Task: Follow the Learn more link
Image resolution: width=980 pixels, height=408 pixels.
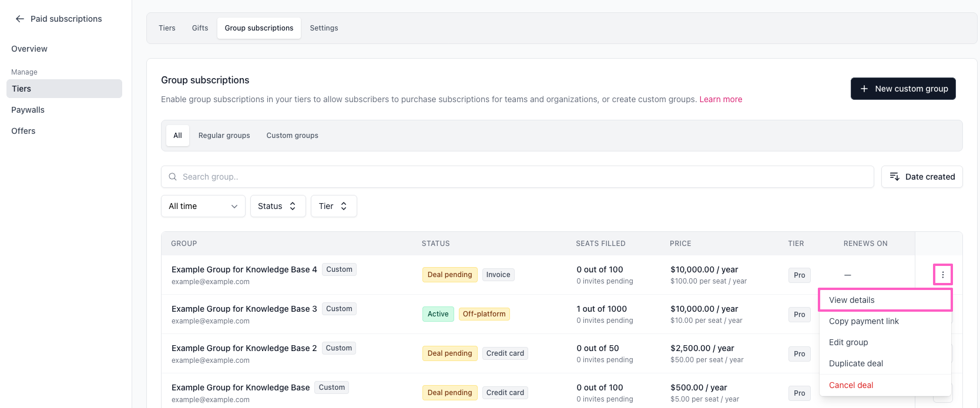Action: pyautogui.click(x=720, y=99)
